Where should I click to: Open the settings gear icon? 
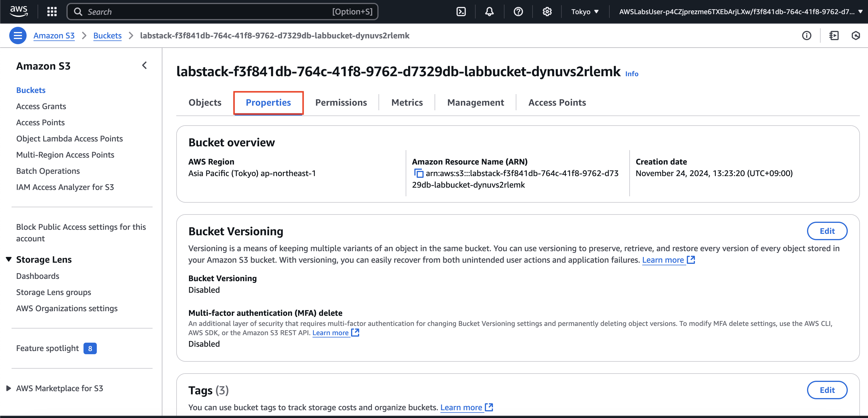coord(547,12)
